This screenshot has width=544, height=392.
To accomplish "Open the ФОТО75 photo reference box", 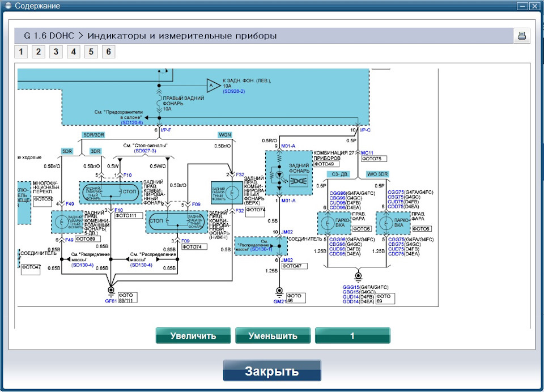I will [x=373, y=159].
